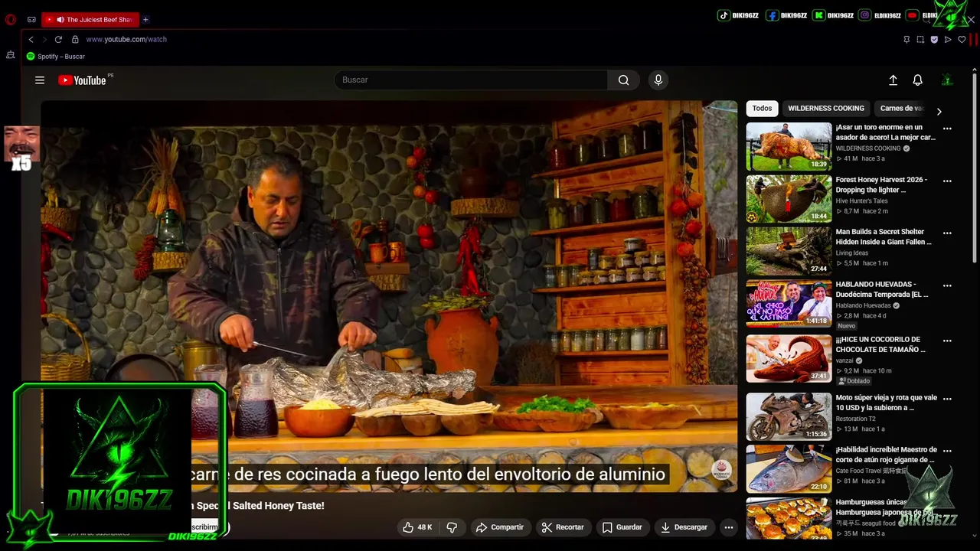Click the www.youtube.com/watch address bar
980x551 pixels.
tap(126, 39)
